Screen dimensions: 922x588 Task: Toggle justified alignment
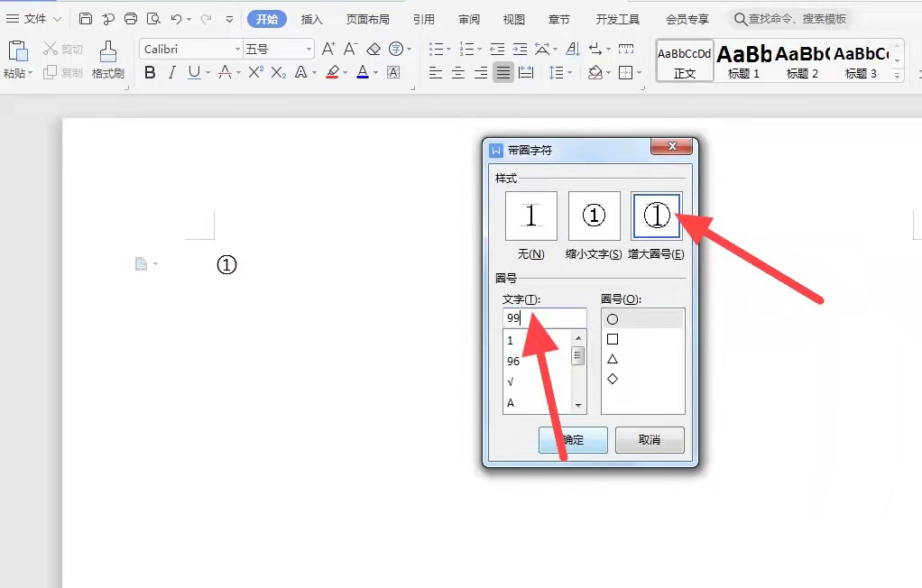503,73
